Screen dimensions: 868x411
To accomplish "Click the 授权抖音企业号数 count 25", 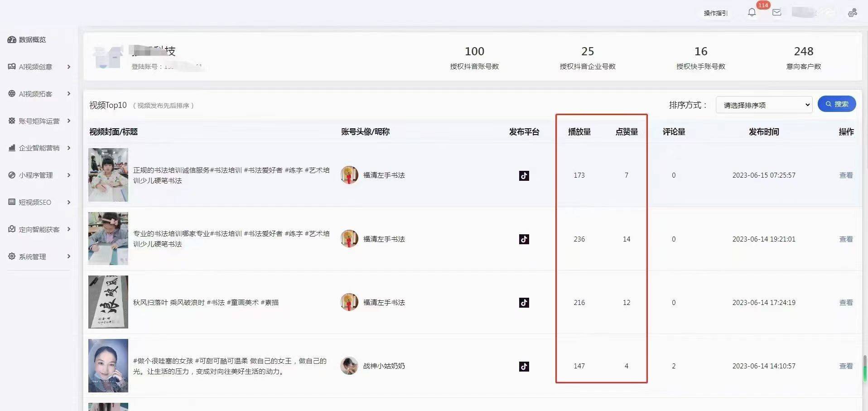I will click(588, 51).
